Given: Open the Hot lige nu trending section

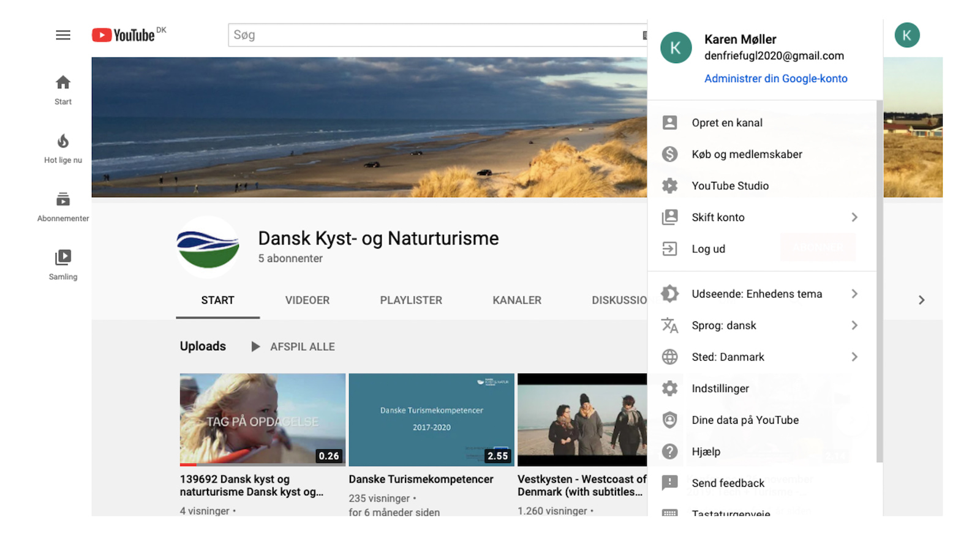Looking at the screenshot, I should point(62,147).
